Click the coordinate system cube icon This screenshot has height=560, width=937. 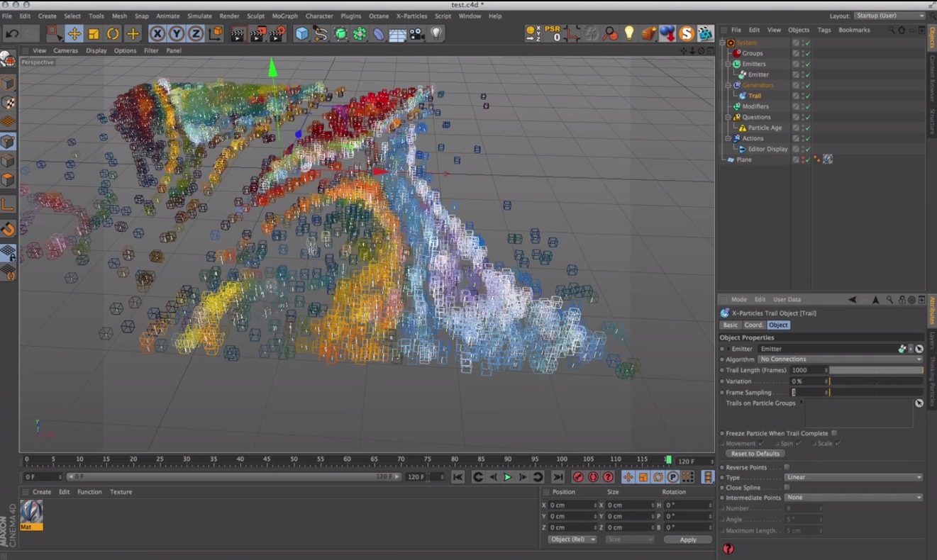[215, 33]
